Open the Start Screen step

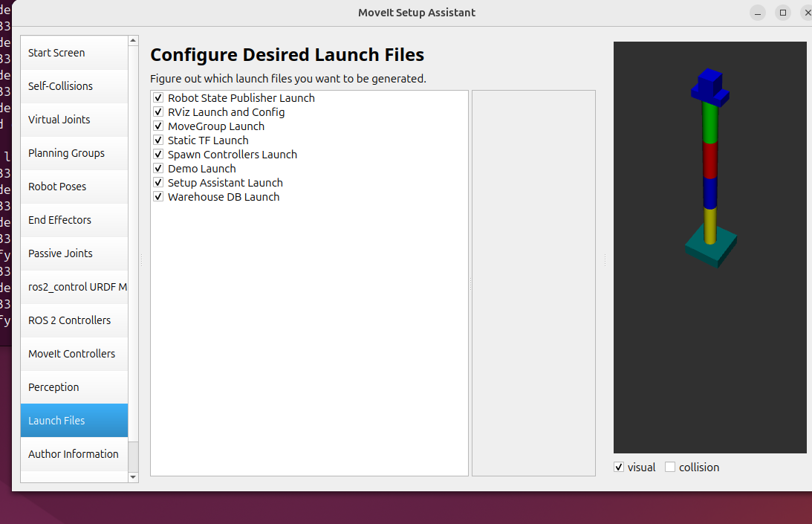pyautogui.click(x=74, y=53)
